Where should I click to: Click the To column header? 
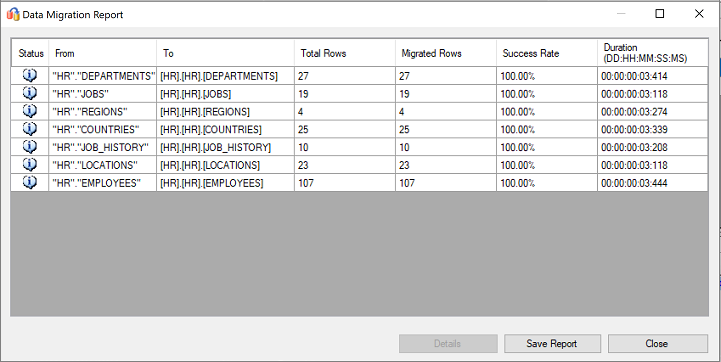[225, 53]
